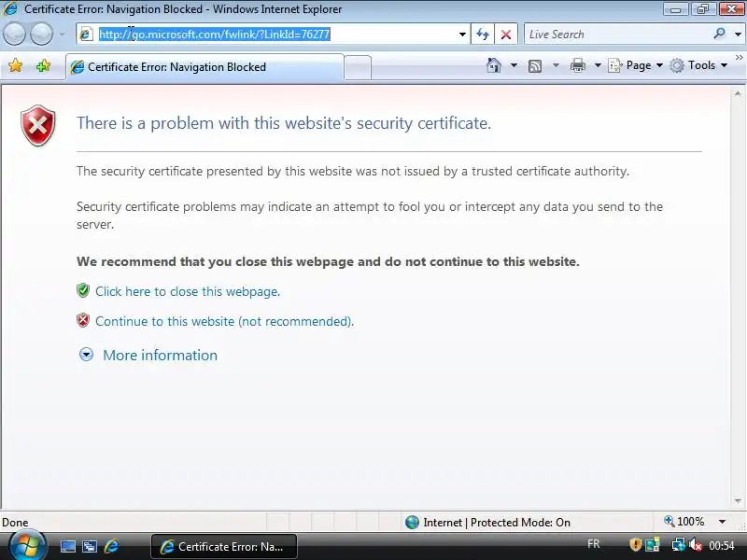747x560 pixels.
Task: Click the scrollbar up arrow
Action: pyautogui.click(x=738, y=94)
